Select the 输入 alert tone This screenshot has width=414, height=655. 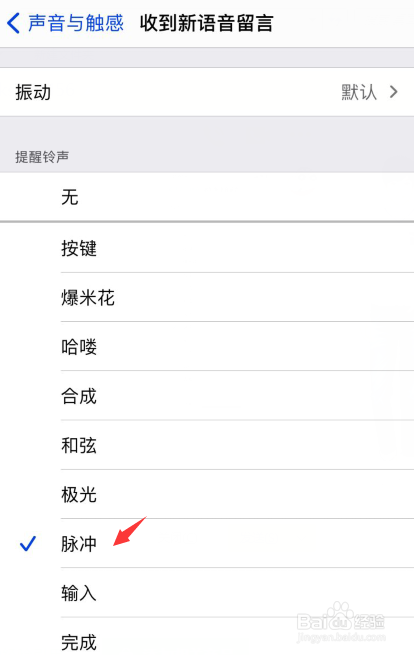coord(207,593)
